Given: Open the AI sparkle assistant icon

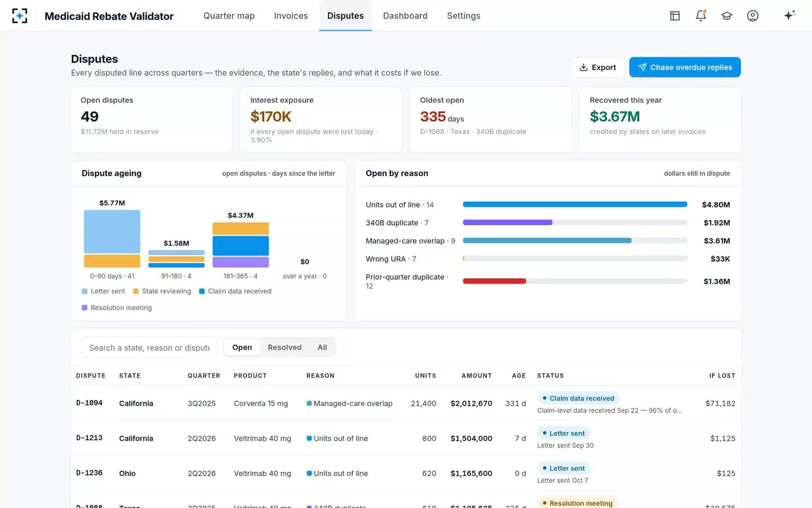Looking at the screenshot, I should [x=789, y=15].
